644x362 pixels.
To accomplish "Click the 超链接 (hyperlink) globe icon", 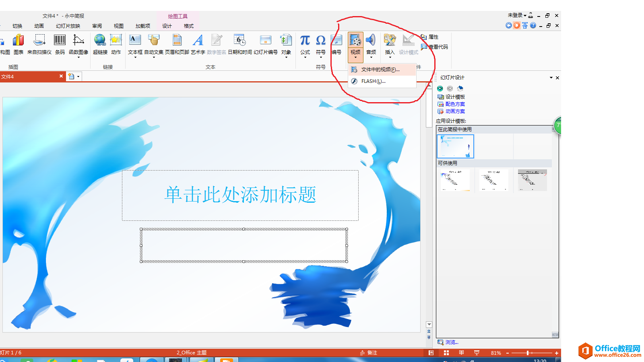I will (x=100, y=40).
